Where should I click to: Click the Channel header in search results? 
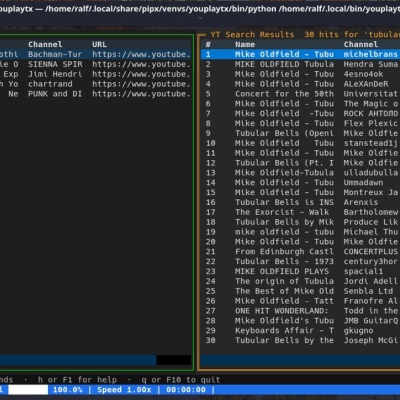[x=361, y=44]
